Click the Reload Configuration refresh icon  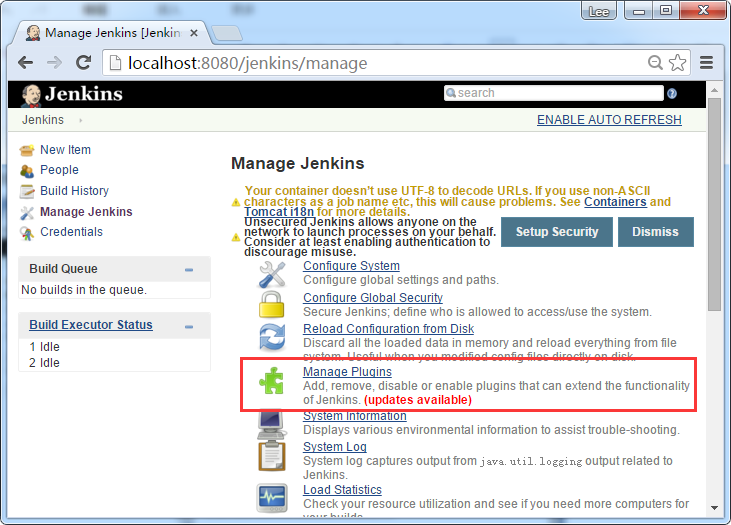pyautogui.click(x=272, y=336)
